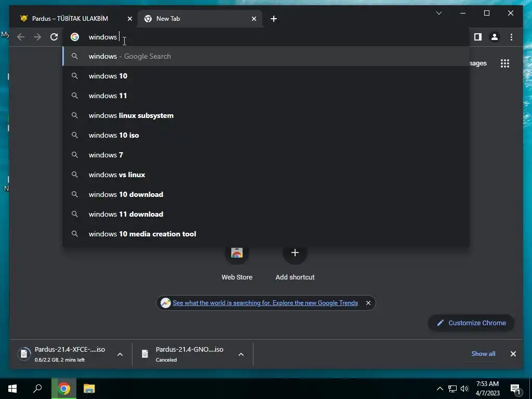
Task: Click the Google icon in address bar
Action: (x=75, y=37)
